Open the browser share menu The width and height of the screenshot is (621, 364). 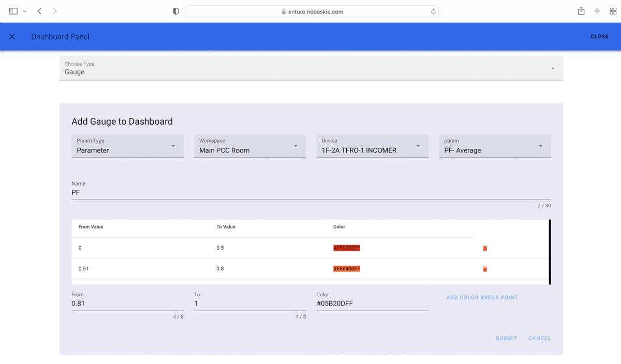581,10
